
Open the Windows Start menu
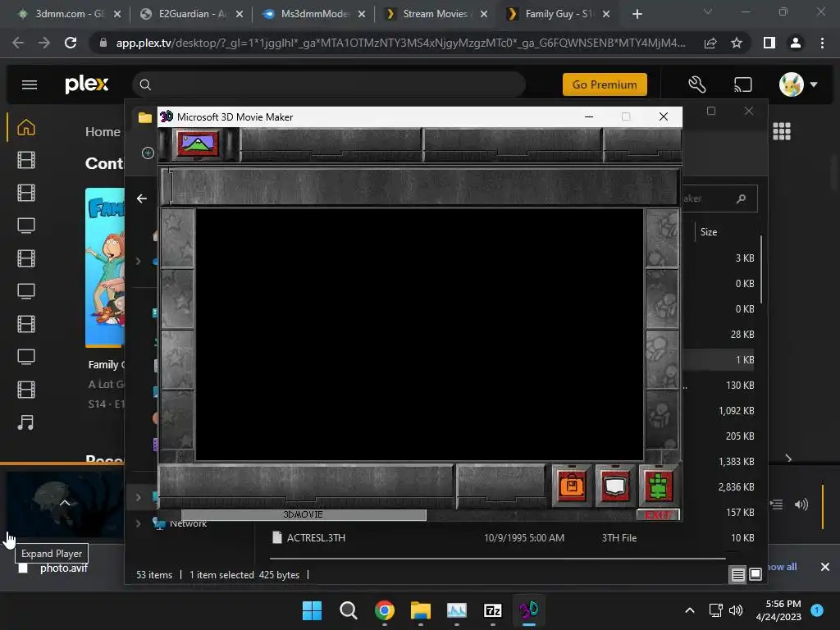pos(312,610)
